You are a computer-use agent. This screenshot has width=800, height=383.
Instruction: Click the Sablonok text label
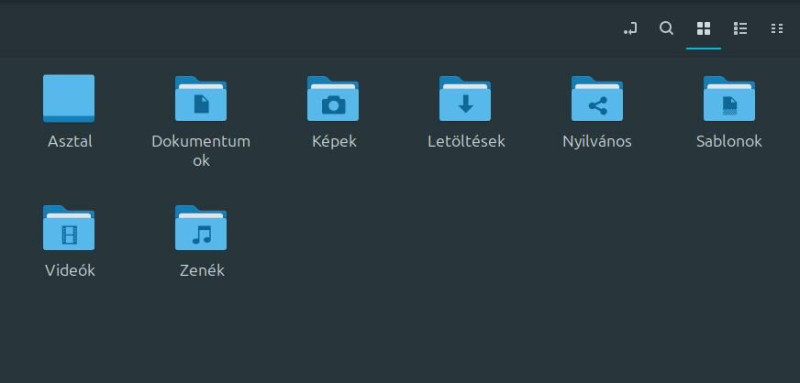(x=729, y=141)
